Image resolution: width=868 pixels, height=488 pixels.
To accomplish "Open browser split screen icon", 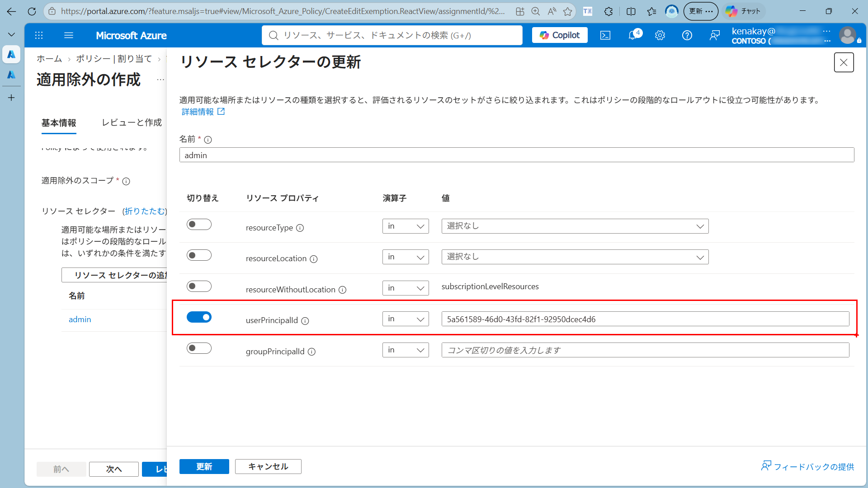I will 631,11.
